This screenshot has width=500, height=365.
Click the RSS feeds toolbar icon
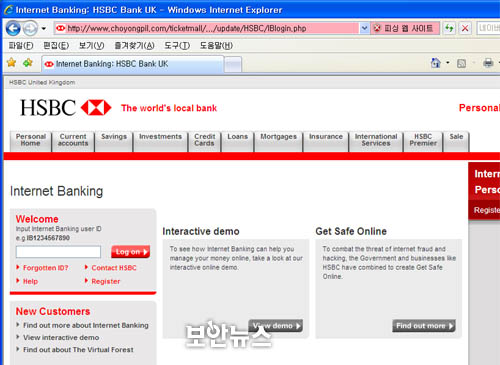(x=461, y=63)
